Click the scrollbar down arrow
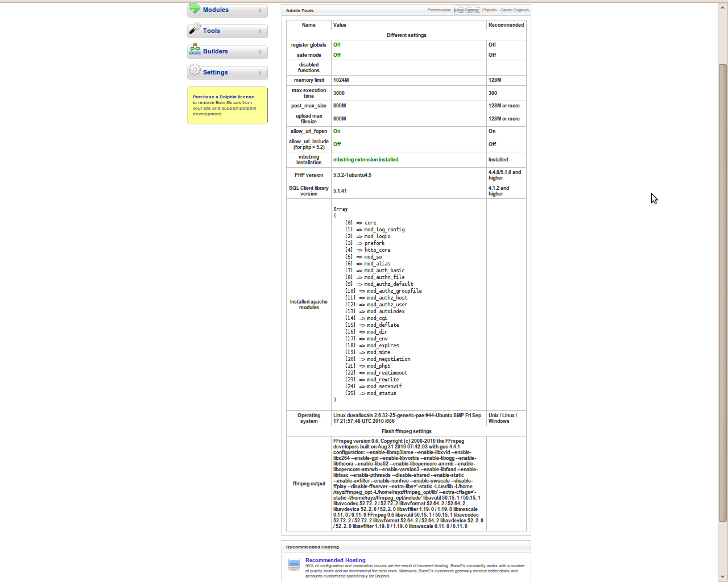This screenshot has width=728, height=582. pos(723,577)
